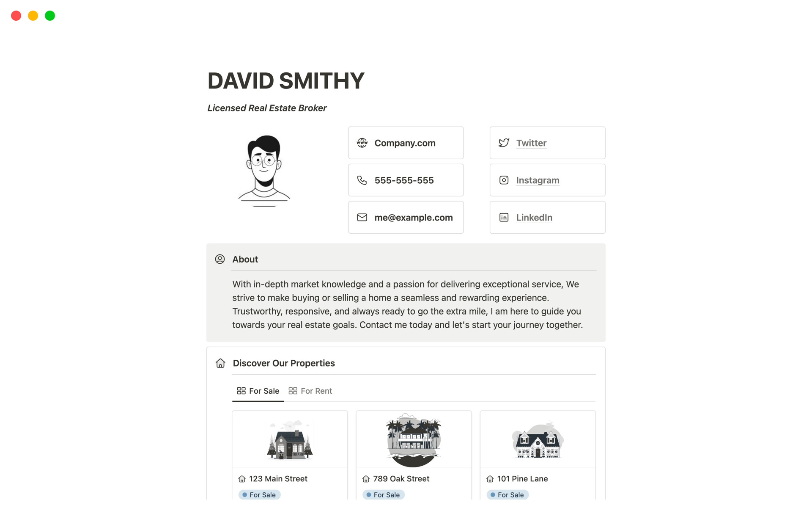Visit the LinkedIn link
The height and width of the screenshot is (508, 812).
(x=534, y=218)
